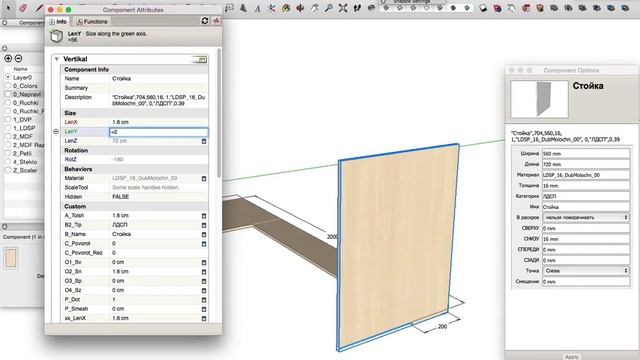
Task: Edit the Ширина field showing 560 mm
Action: pyautogui.click(x=586, y=154)
